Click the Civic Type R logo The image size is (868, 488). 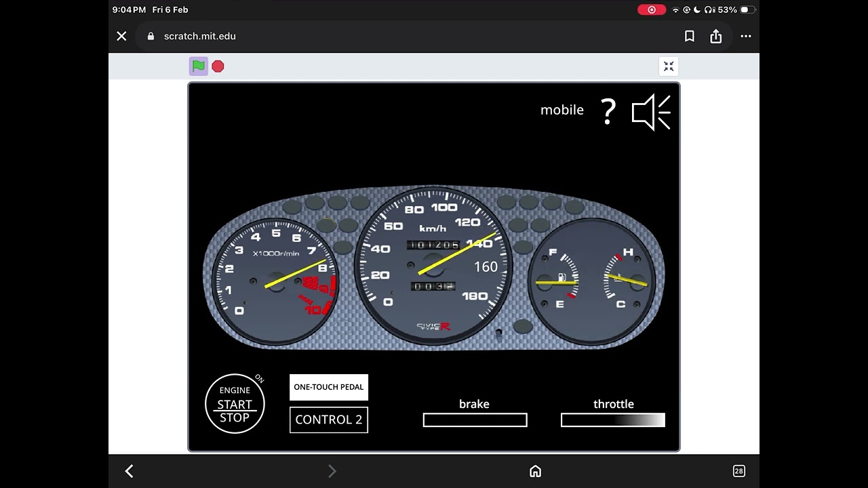(x=433, y=327)
